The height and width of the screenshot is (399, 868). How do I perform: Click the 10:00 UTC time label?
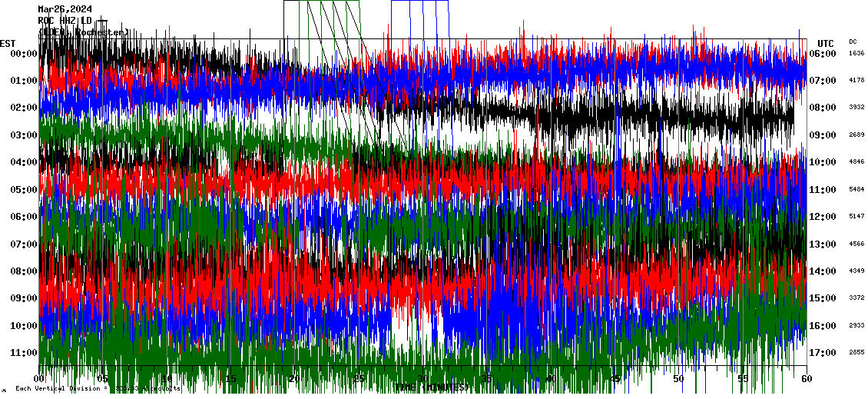822,162
